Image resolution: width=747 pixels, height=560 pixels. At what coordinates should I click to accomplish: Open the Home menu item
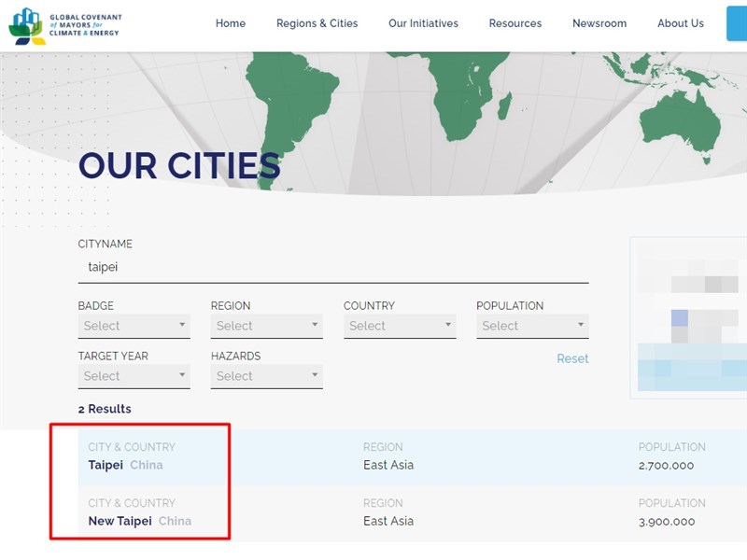pos(231,23)
